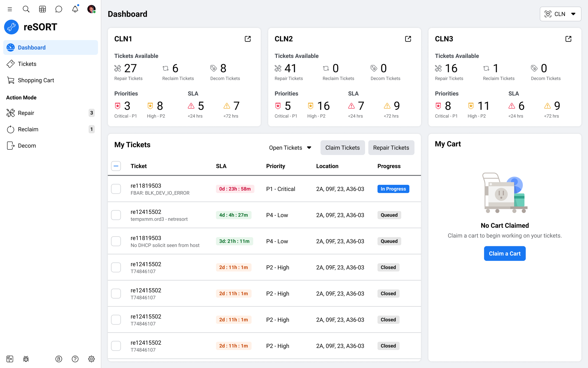This screenshot has height=368, width=588.
Task: Open the user avatar menu
Action: coord(91,9)
